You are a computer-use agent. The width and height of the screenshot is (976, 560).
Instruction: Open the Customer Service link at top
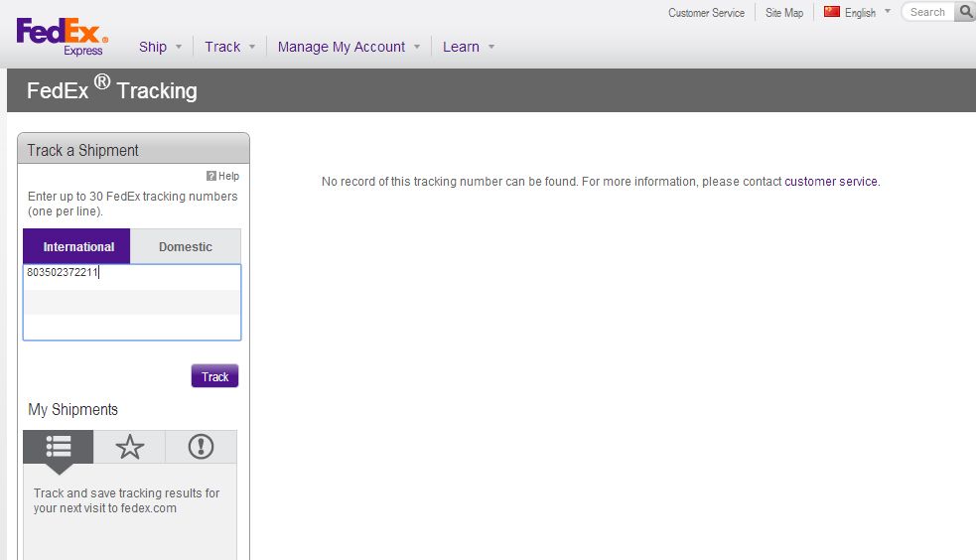(x=706, y=13)
